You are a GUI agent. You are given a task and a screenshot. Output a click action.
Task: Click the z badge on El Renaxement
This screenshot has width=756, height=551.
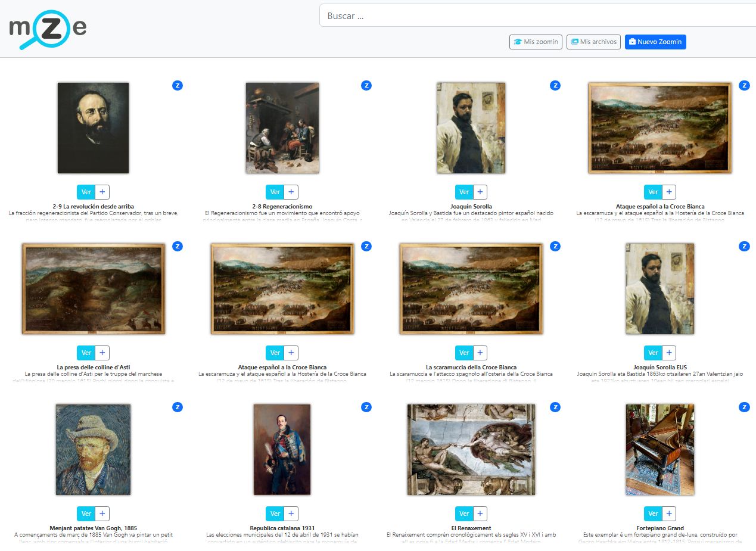click(555, 407)
